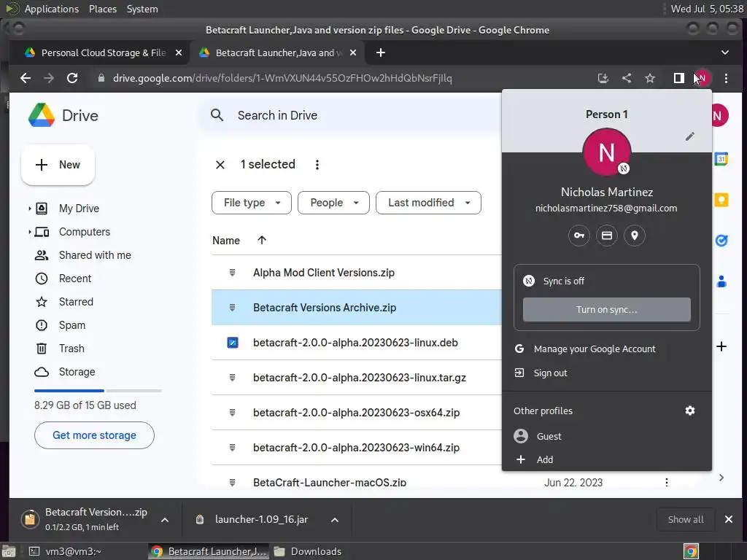
Task: Edit profile with the pencil icon
Action: (x=690, y=136)
